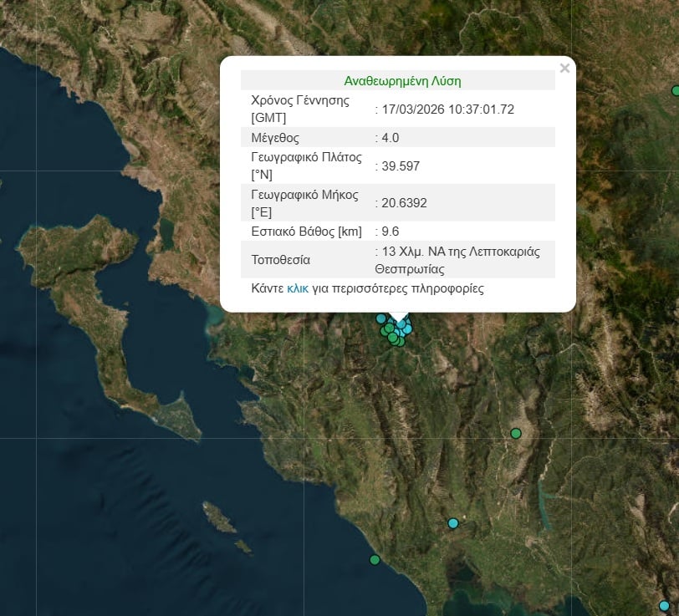The height and width of the screenshot is (616, 679).
Task: Click the origin time value 17/03/2026 10:37:01.72
Action: tap(447, 109)
